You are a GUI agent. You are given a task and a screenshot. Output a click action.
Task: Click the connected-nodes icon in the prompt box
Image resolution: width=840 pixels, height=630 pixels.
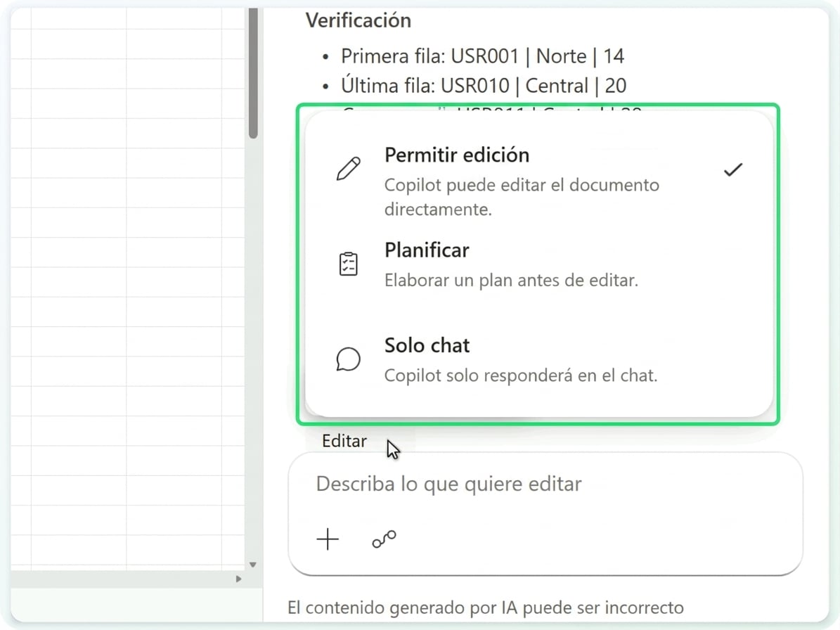pyautogui.click(x=384, y=539)
